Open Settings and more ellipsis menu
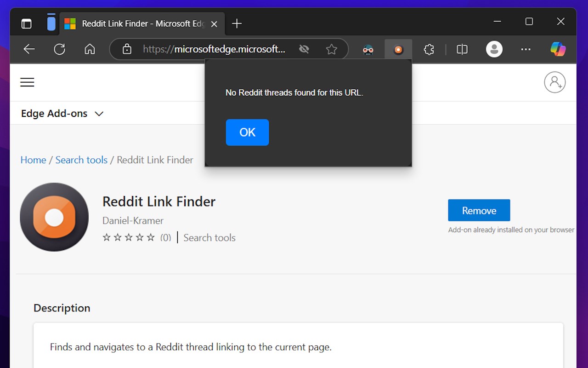 (x=526, y=49)
